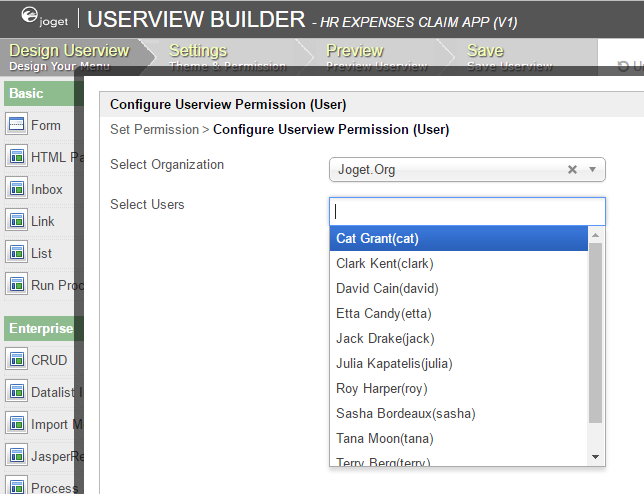Viewport: 644px width, 494px height.
Task: Click the Link element icon
Action: pyautogui.click(x=16, y=221)
